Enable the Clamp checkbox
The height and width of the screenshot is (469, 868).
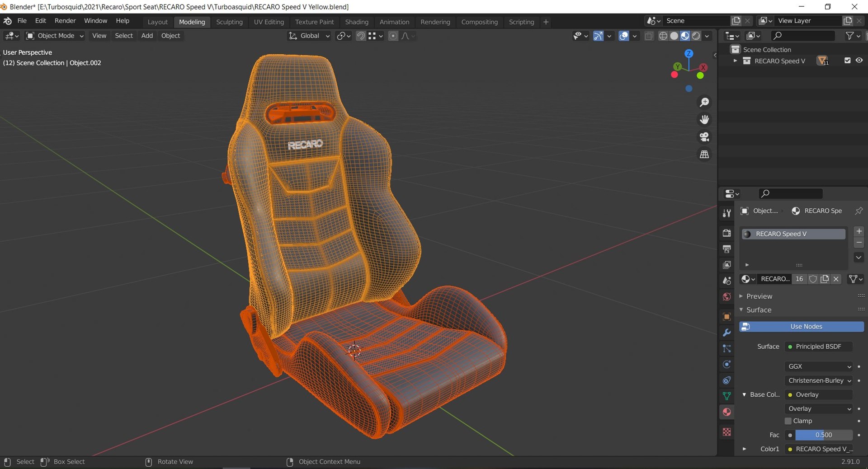(x=788, y=421)
